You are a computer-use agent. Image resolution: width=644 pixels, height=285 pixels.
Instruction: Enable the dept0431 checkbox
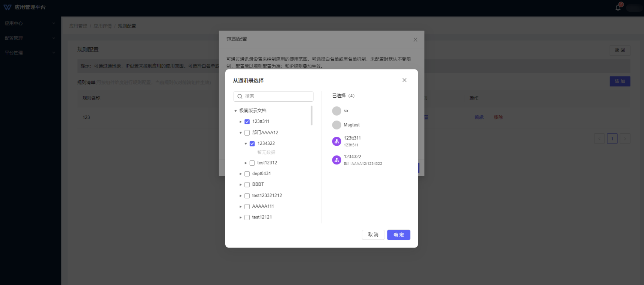click(x=247, y=174)
